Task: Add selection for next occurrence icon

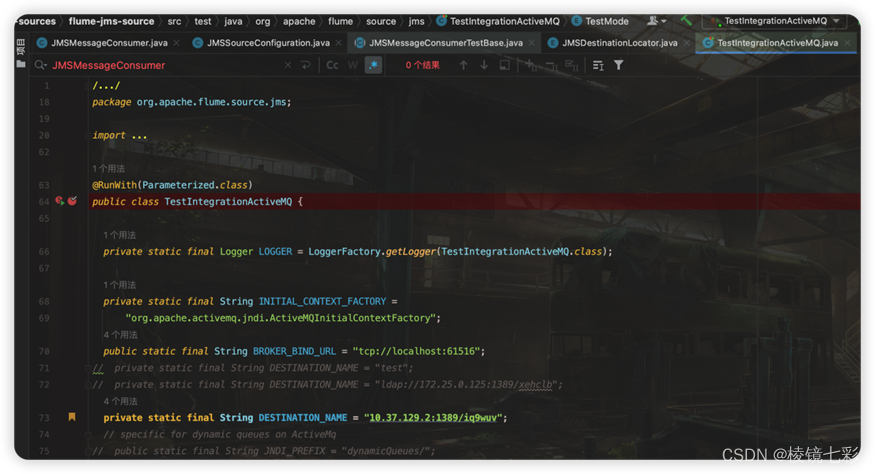Action: click(531, 65)
